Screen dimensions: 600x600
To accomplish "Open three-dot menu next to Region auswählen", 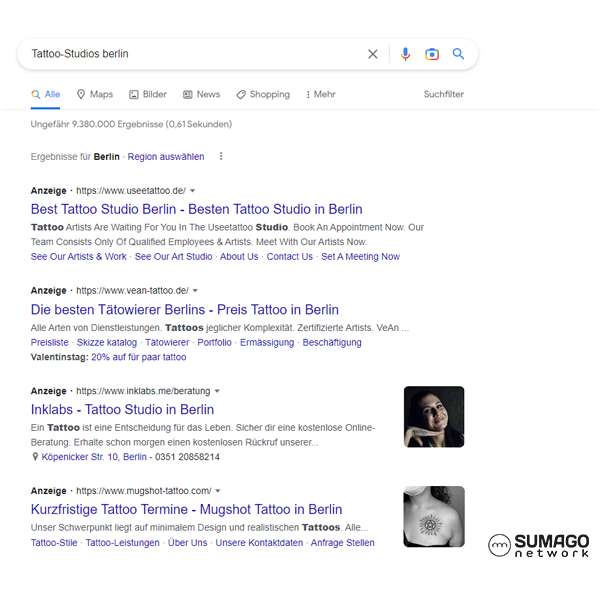I will pyautogui.click(x=221, y=156).
